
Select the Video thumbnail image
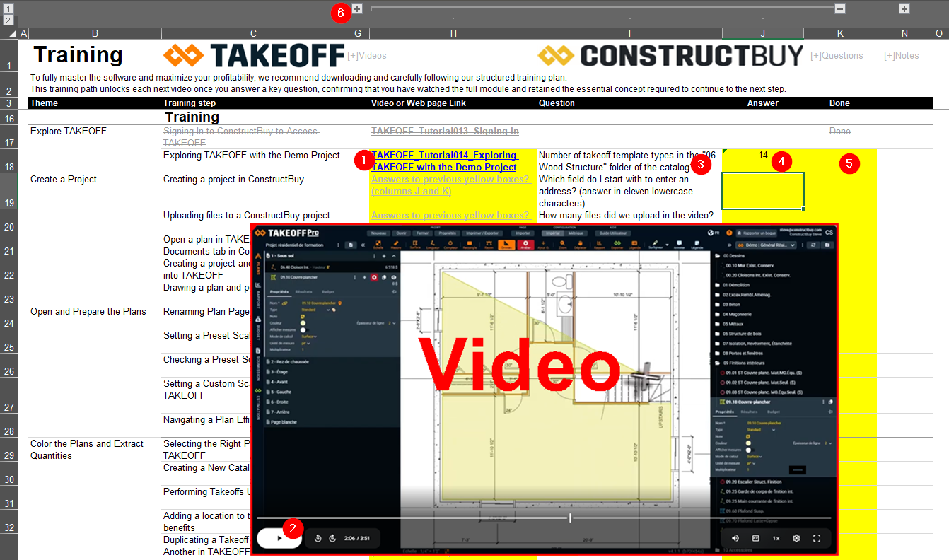544,389
